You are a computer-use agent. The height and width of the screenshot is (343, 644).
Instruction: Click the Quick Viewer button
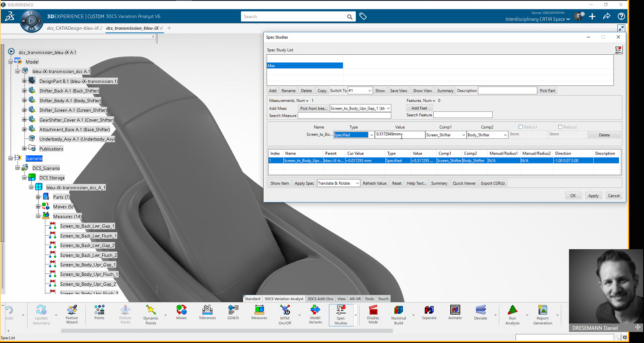point(464,183)
